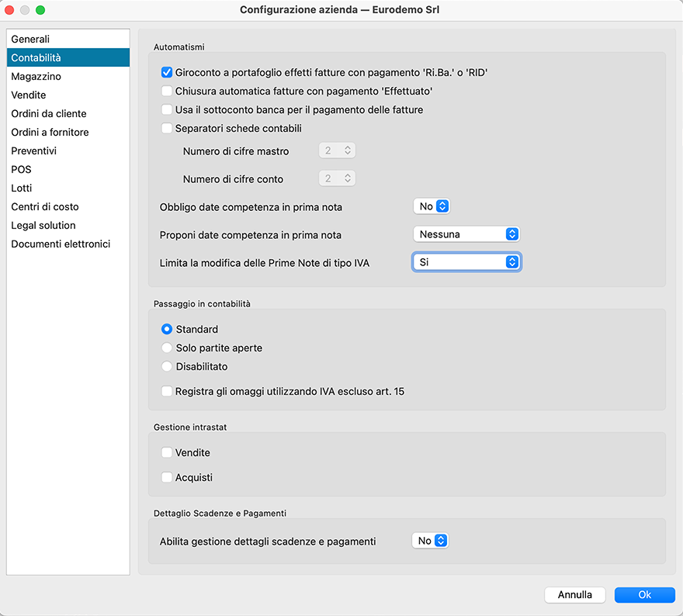The width and height of the screenshot is (683, 616).
Task: Select Solo partite aperte radio button
Action: (166, 348)
